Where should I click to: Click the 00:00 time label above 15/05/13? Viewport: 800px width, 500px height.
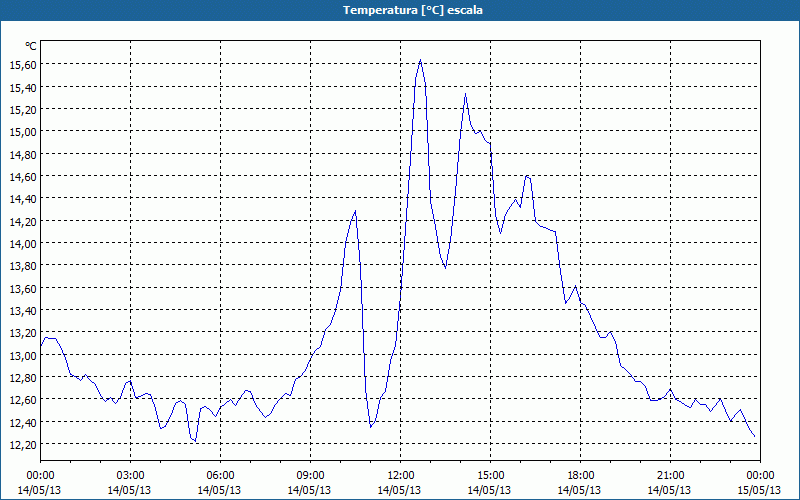tap(760, 476)
